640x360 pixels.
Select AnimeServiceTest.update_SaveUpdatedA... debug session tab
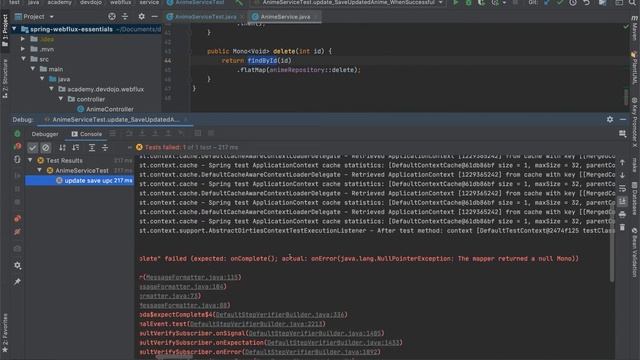[x=116, y=120]
